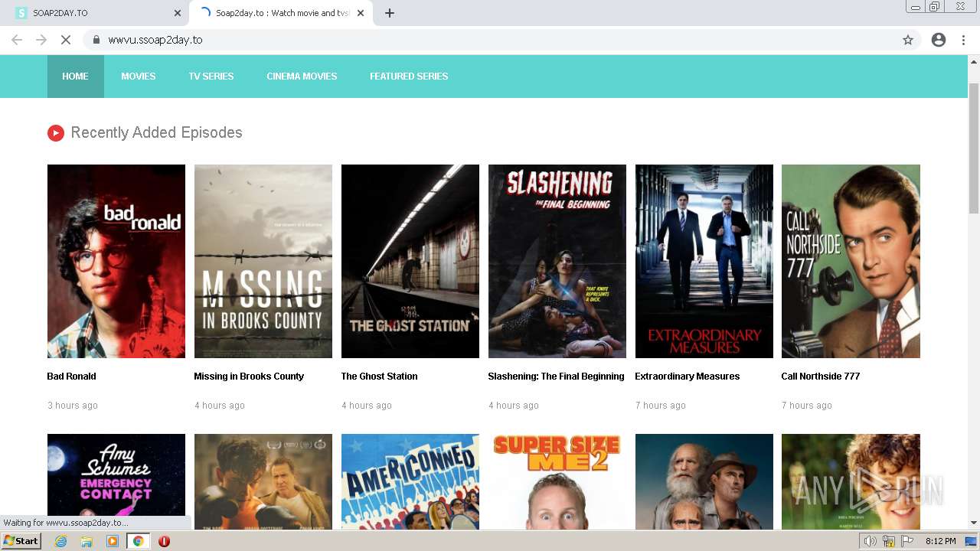Click the address bar URL

(155, 40)
